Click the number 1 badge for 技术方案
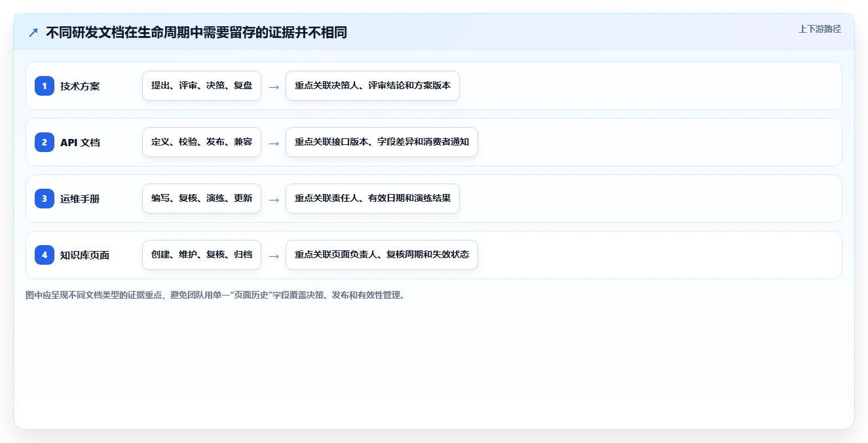The height and width of the screenshot is (443, 868). 45,86
